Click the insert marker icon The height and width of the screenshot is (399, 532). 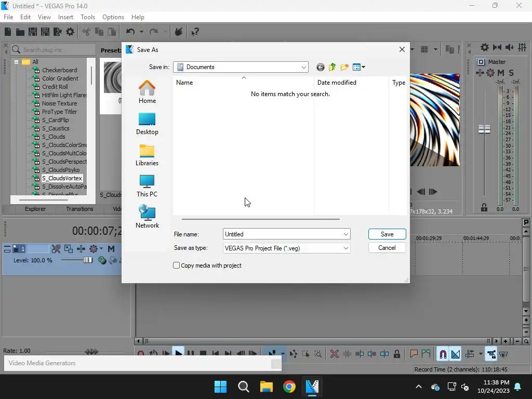pyautogui.click(x=414, y=354)
